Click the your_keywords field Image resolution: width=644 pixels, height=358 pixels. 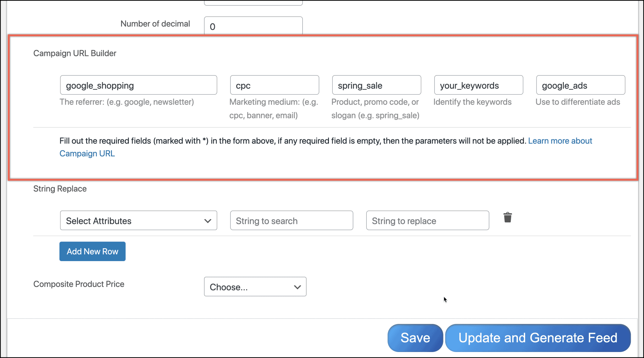pyautogui.click(x=478, y=85)
